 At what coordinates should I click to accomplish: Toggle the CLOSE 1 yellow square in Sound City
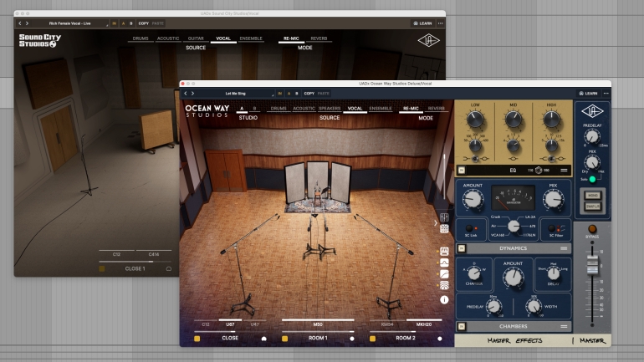pos(102,269)
